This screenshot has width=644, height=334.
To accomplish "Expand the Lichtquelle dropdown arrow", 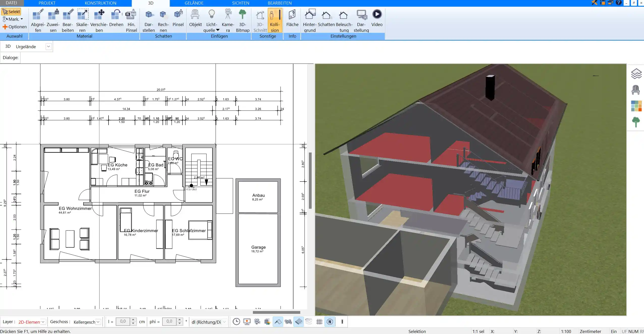I will tap(218, 30).
